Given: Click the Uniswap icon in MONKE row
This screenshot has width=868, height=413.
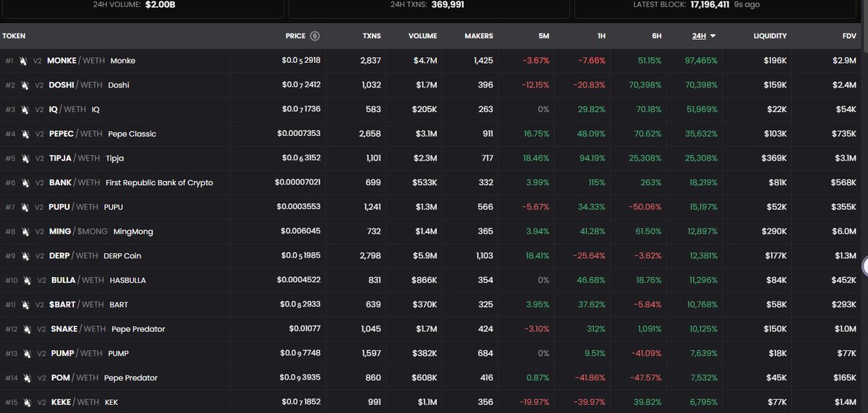Looking at the screenshot, I should click(24, 61).
